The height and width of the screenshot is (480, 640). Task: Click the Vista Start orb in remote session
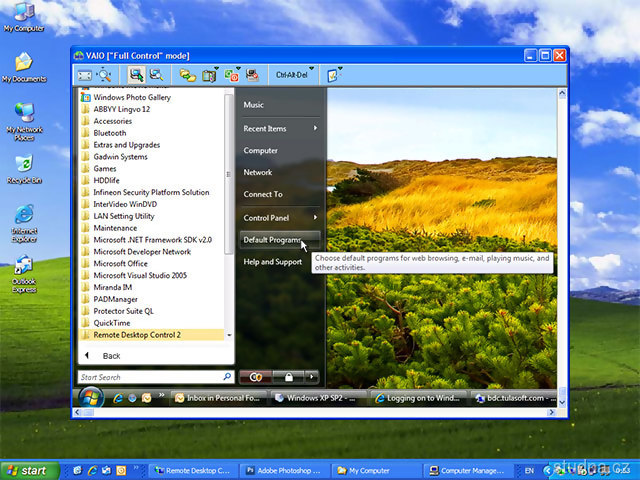pos(91,397)
